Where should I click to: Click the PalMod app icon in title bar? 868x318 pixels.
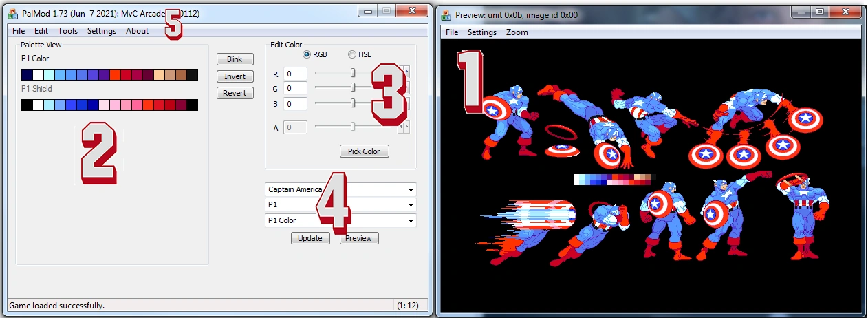[12, 12]
